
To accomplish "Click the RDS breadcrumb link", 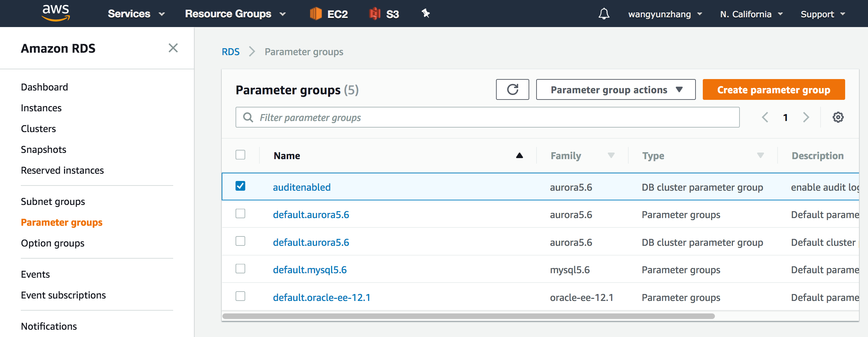I will [231, 52].
